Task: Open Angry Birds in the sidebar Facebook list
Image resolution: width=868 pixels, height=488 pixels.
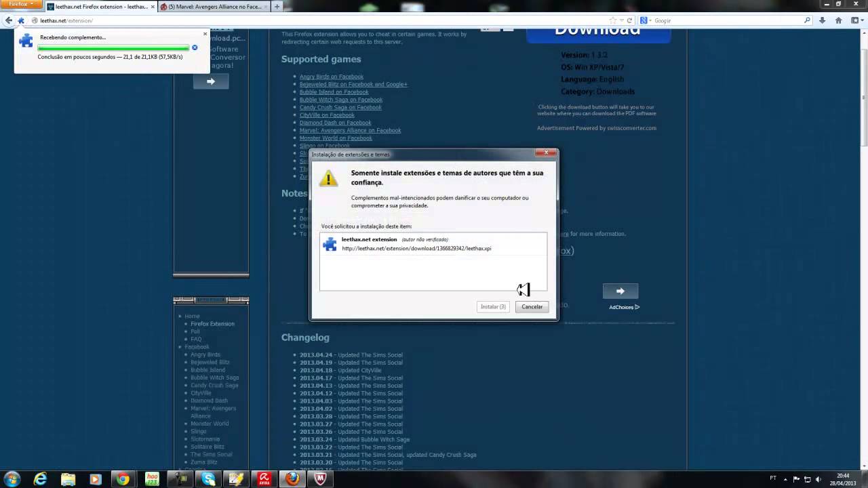Action: [x=205, y=354]
